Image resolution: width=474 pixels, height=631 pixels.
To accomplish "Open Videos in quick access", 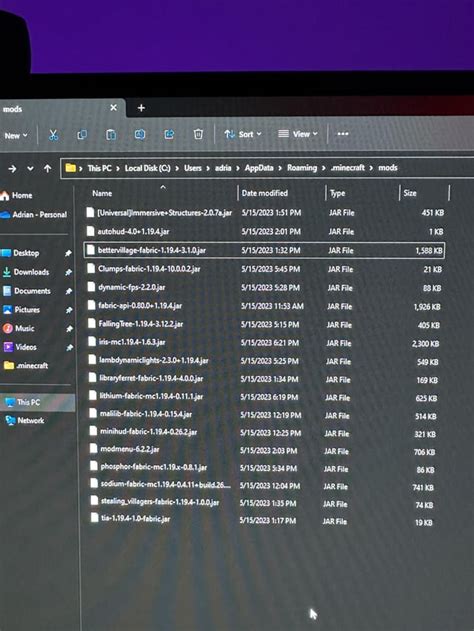I will (x=20, y=347).
